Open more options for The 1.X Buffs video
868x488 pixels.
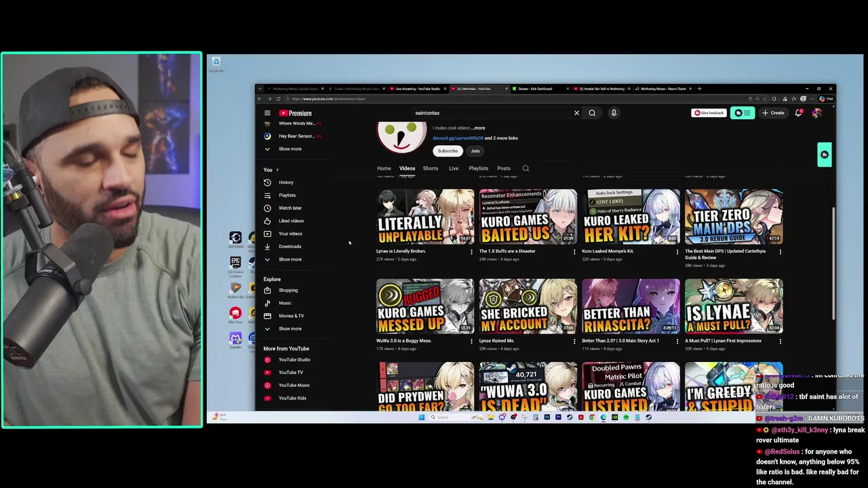574,252
